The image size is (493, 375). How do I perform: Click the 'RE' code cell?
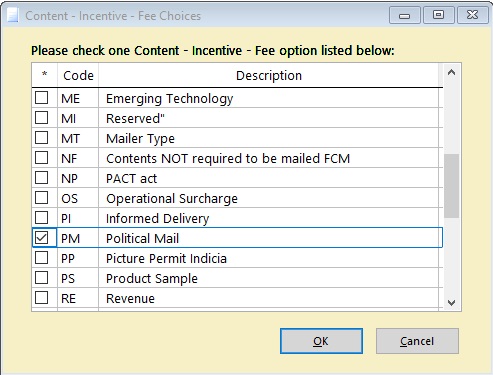78,298
